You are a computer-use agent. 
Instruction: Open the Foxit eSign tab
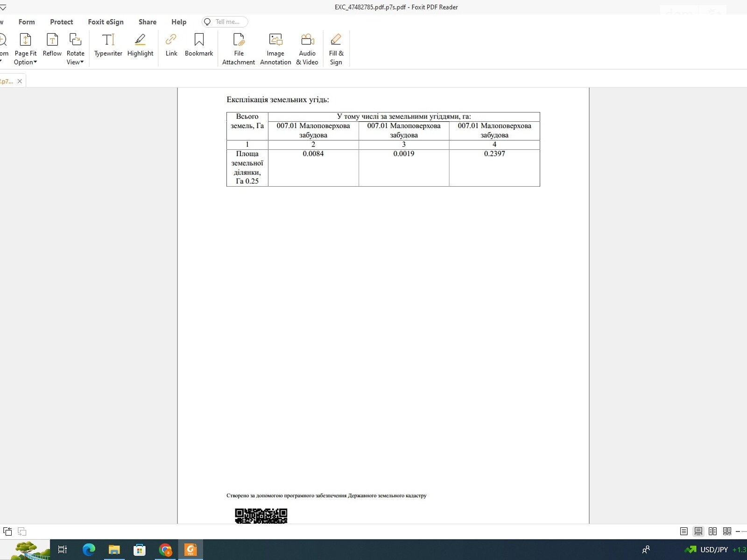(106, 22)
